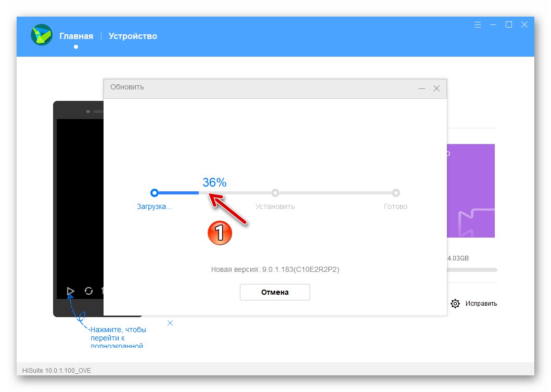The height and width of the screenshot is (392, 551).
Task: Click the Исправить link
Action: (481, 304)
